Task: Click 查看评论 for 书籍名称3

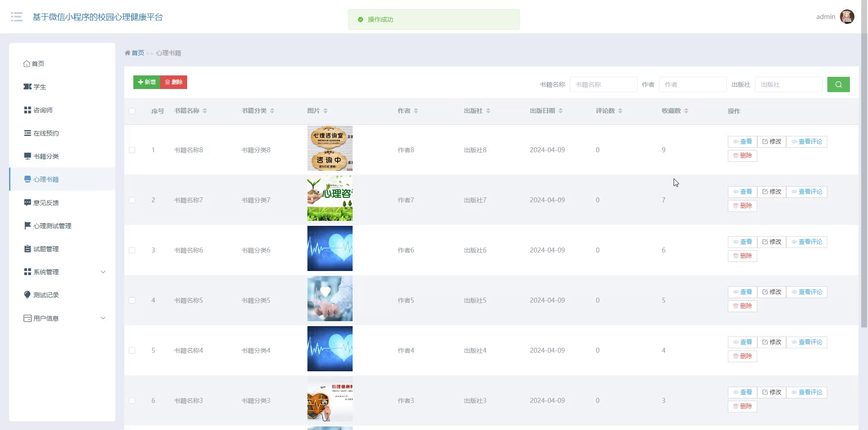Action: tap(807, 393)
